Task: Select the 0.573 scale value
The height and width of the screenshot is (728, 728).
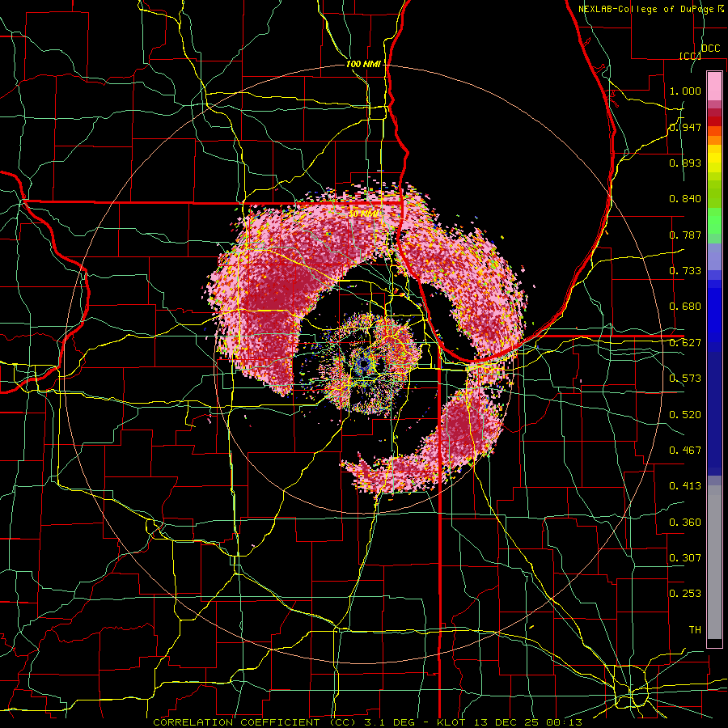Action: (685, 379)
